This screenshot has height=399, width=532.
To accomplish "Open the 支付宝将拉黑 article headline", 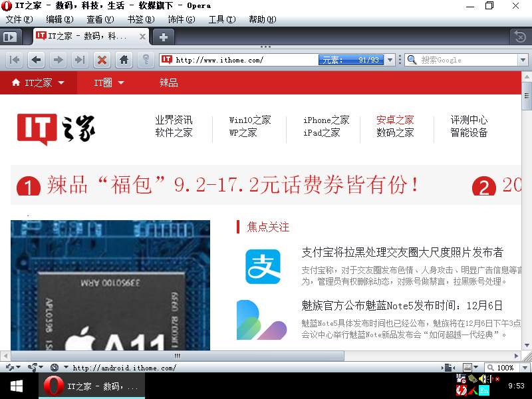I will point(402,253).
